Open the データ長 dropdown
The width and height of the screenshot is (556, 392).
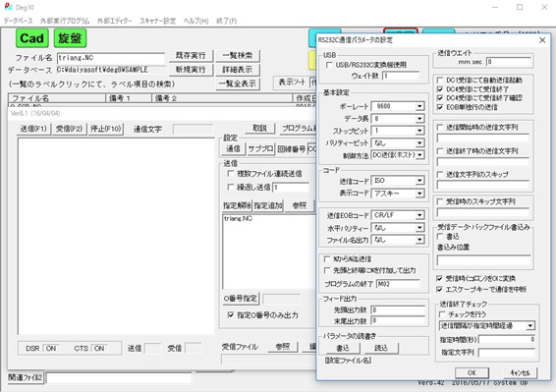coord(419,119)
